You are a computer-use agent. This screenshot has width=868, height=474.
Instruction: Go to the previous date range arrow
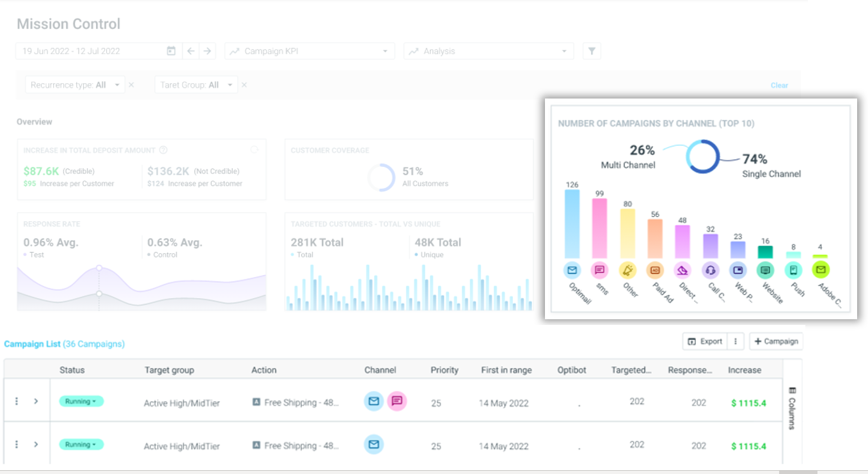(x=191, y=51)
